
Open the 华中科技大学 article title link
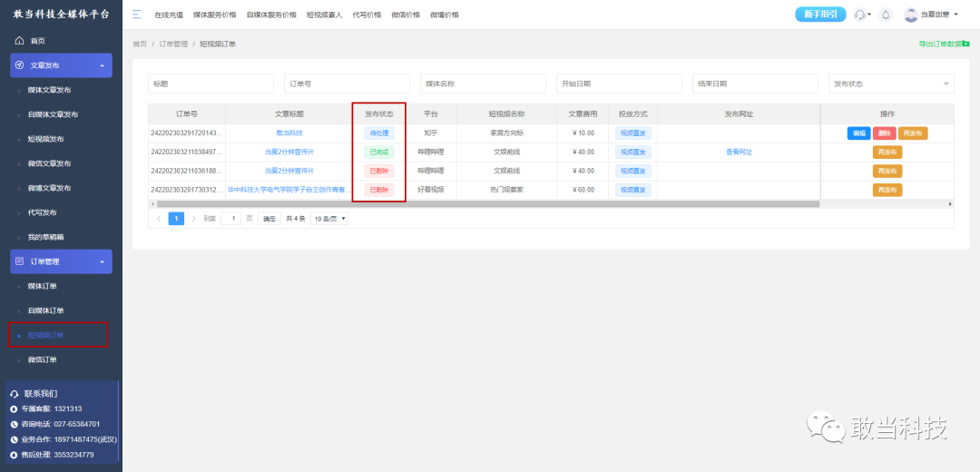(289, 190)
